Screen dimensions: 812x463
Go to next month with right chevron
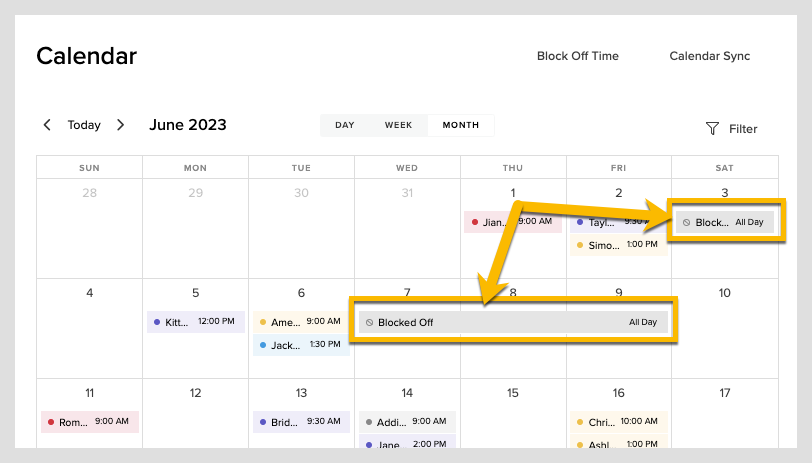coord(120,125)
